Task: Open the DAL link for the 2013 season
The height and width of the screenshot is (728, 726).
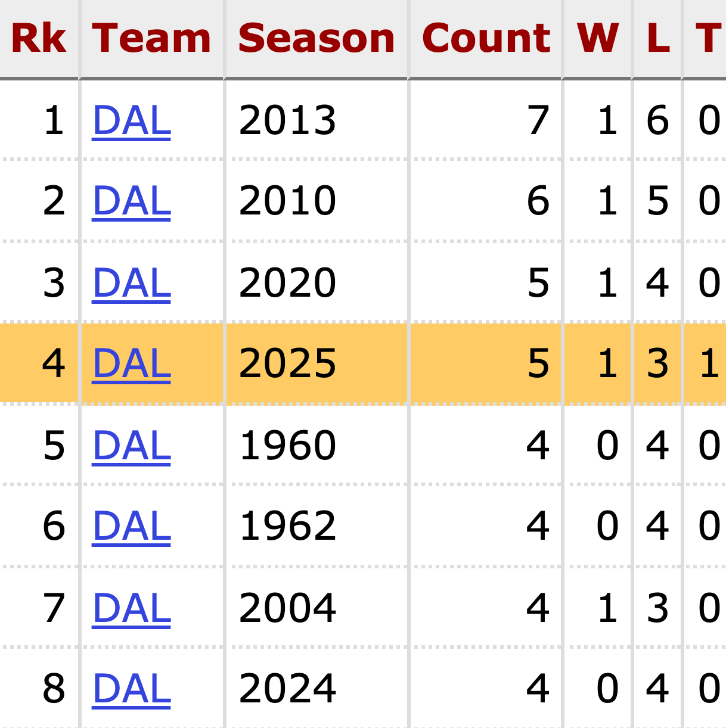Action: (132, 120)
